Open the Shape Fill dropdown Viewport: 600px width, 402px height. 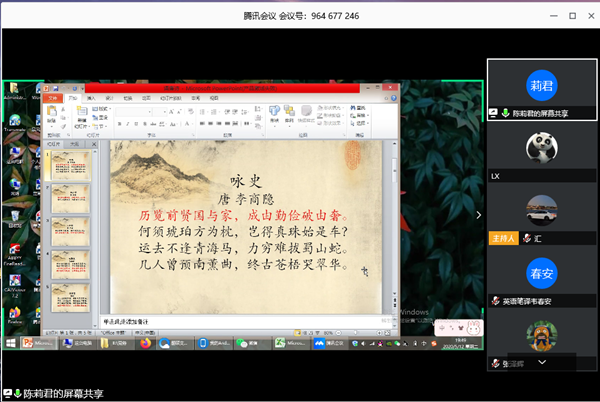[331, 108]
